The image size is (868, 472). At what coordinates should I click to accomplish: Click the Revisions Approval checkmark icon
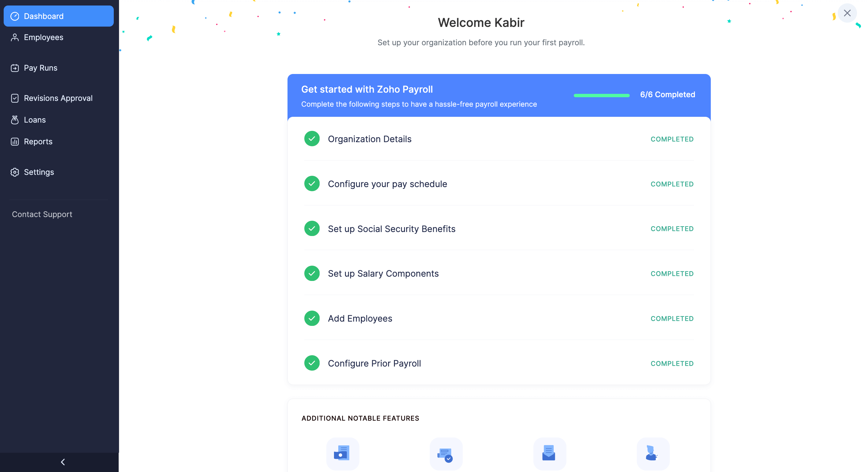click(15, 98)
